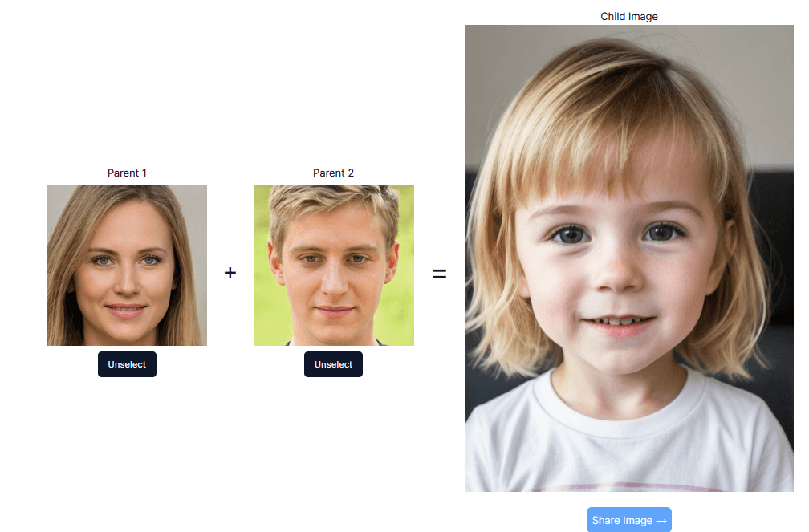Click the "Child Image" heading
Screen dimensions: 809x532
(629, 17)
